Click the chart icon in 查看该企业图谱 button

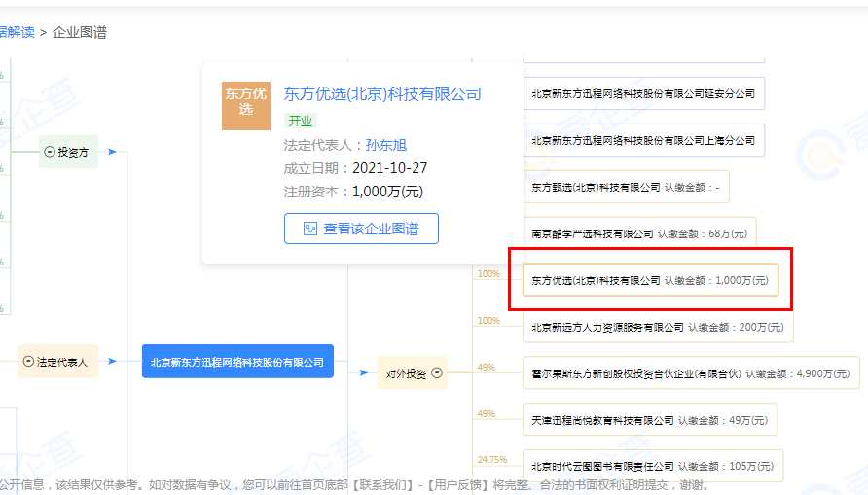310,229
